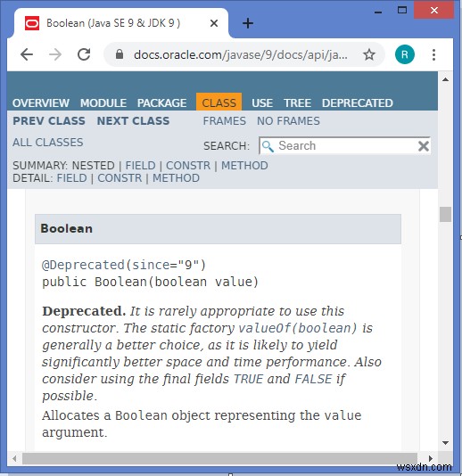Switch to NO FRAMES view

[288, 121]
